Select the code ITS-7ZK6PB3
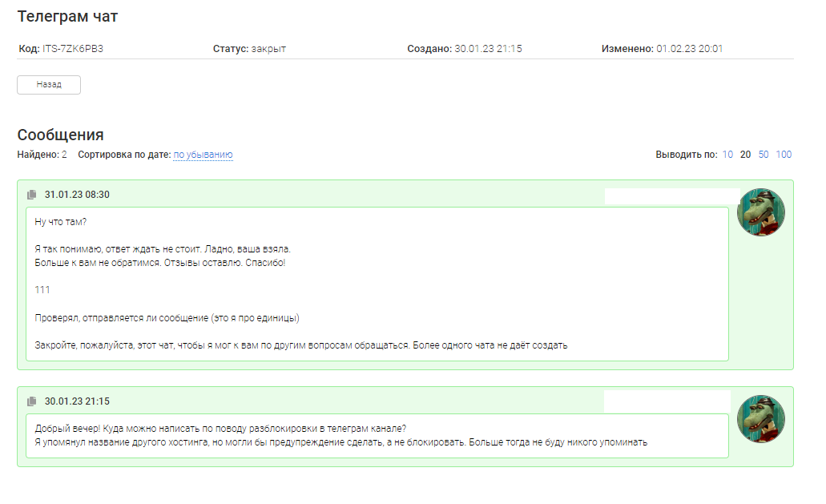This screenshot has width=826, height=504. (x=73, y=49)
